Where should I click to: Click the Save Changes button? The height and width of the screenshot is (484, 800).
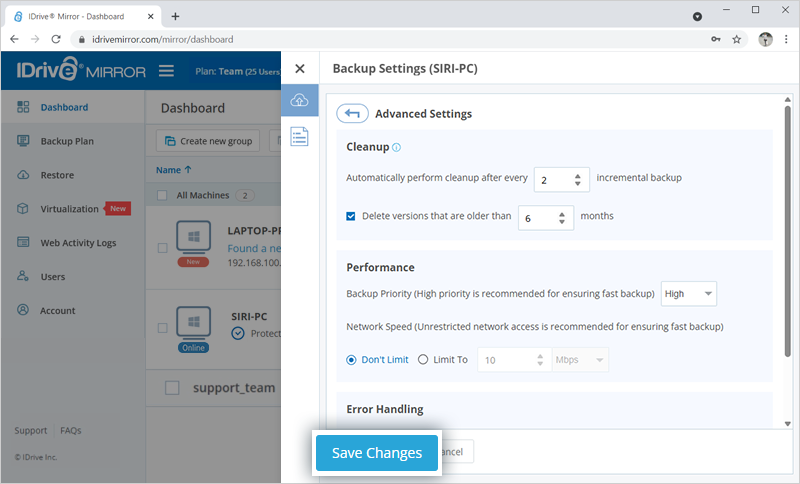tap(376, 453)
